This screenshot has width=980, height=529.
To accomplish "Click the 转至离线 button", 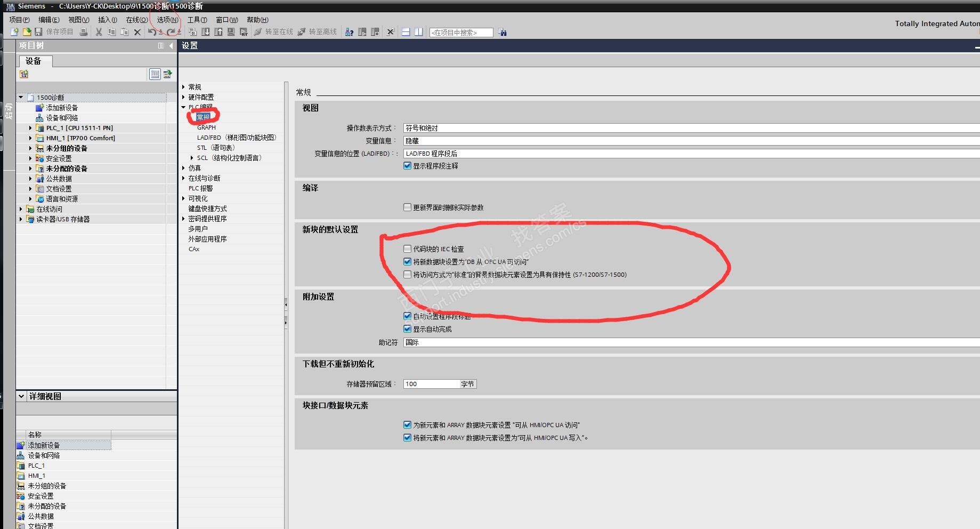I will 318,32.
